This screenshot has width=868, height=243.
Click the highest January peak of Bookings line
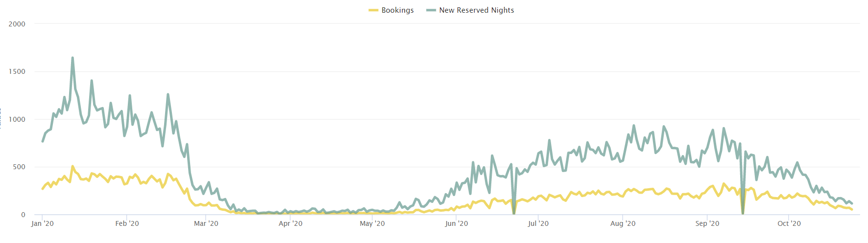click(72, 166)
